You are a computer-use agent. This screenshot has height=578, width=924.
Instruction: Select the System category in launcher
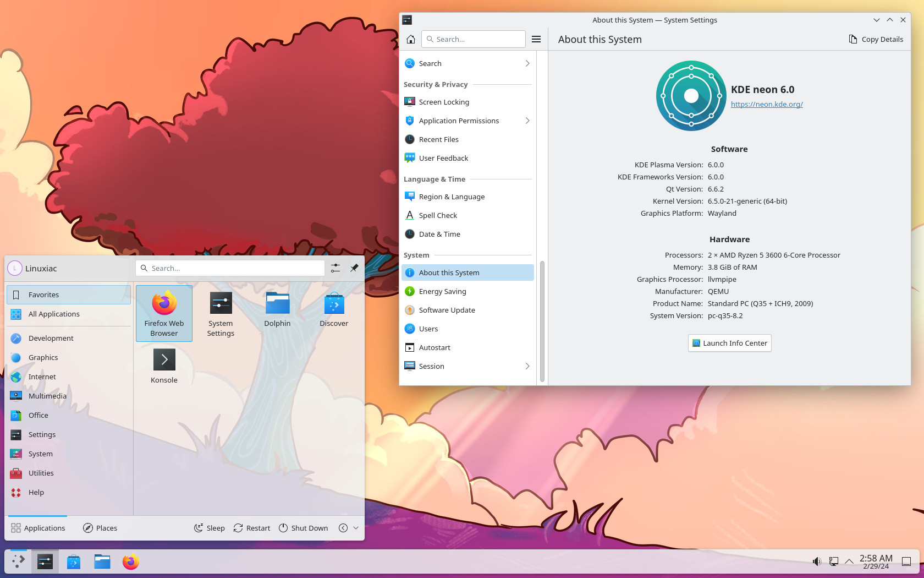69,454
